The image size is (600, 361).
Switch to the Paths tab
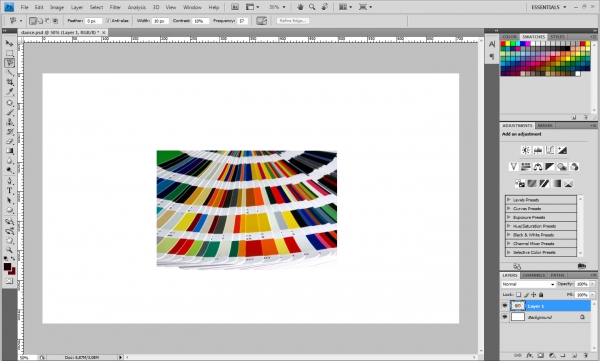(x=557, y=275)
